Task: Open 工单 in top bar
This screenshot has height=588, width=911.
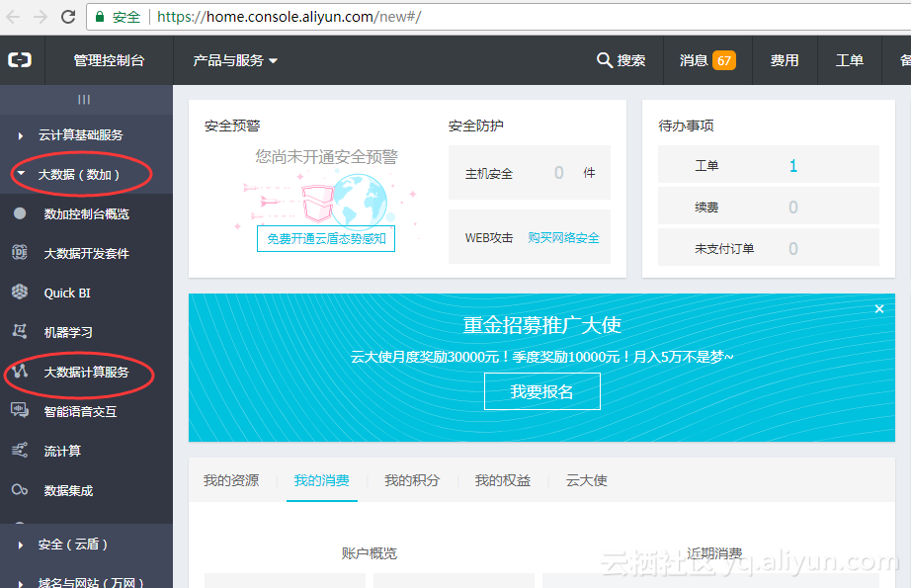Action: click(850, 60)
